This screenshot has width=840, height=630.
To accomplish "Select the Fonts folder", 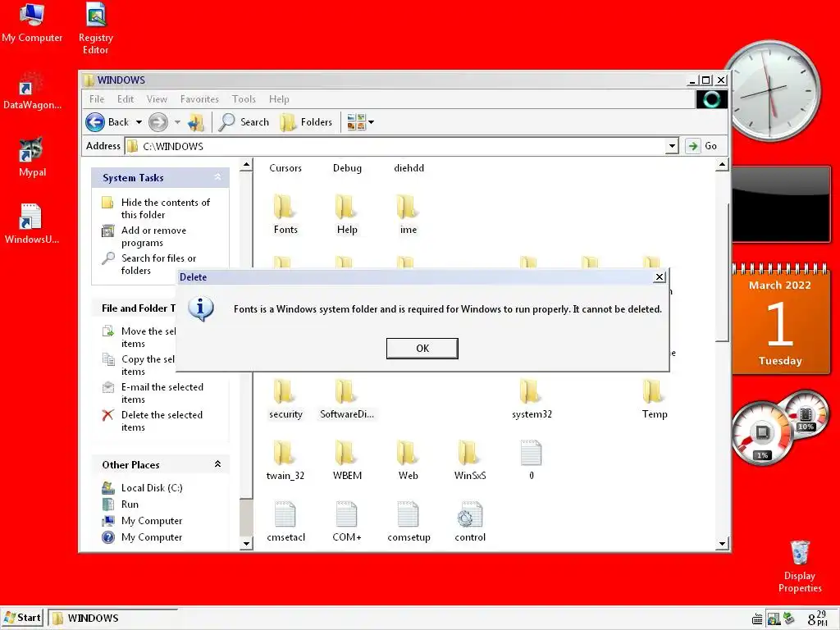I will tap(285, 214).
